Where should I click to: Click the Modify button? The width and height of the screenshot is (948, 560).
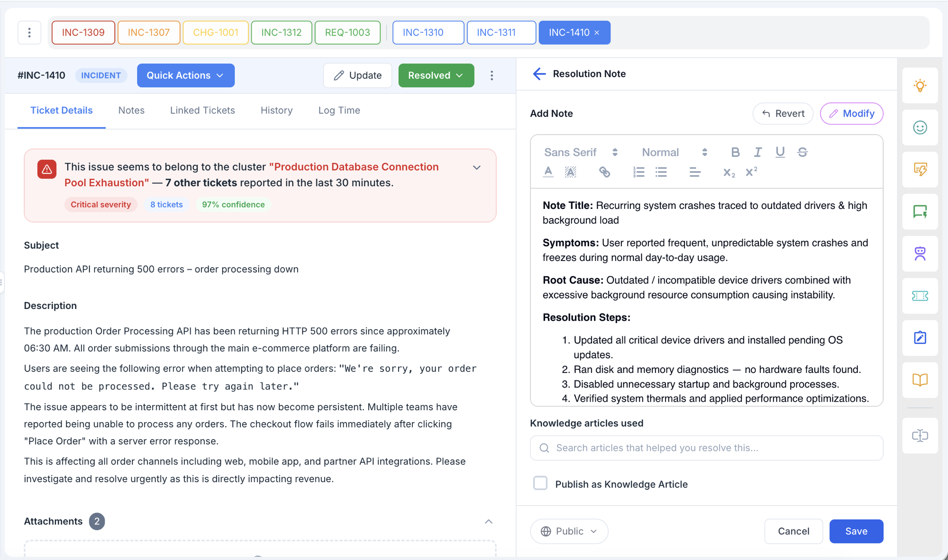point(851,114)
